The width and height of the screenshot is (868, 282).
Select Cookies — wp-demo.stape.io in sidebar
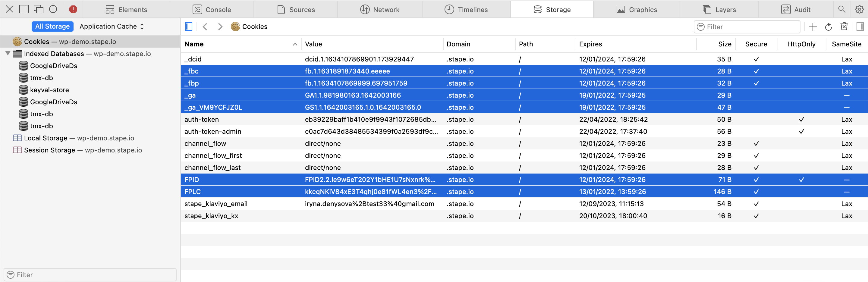point(90,42)
